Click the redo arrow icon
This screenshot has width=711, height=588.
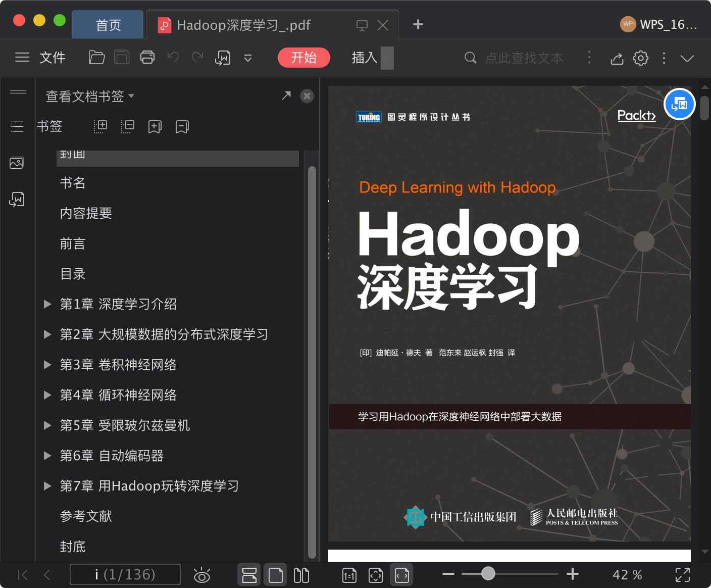tap(197, 58)
